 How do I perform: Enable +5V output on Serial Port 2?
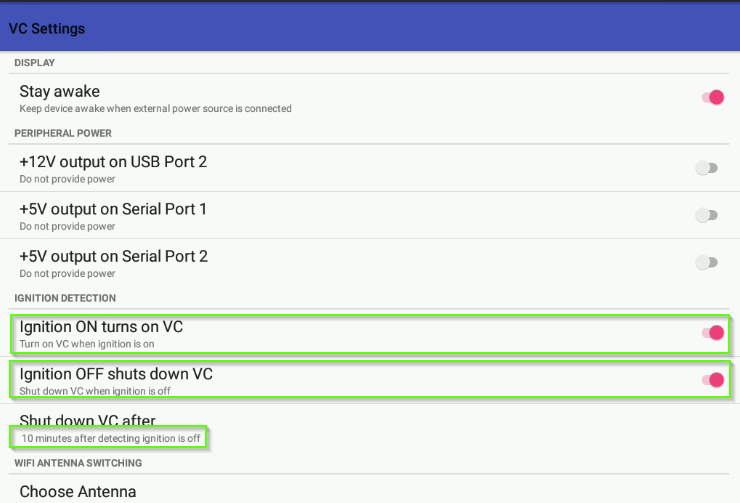tap(706, 262)
